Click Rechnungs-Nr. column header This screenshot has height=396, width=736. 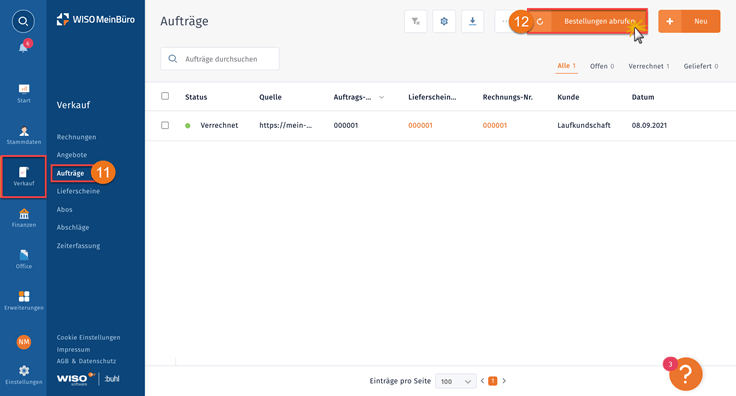(x=507, y=97)
